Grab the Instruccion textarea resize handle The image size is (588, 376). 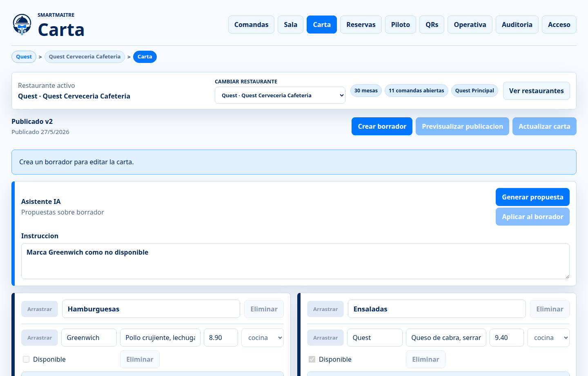click(567, 277)
